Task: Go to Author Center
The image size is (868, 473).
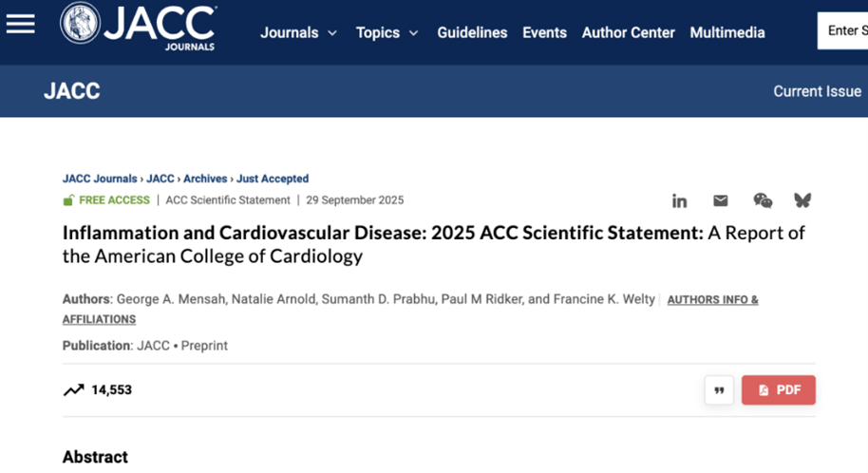Action: coord(628,32)
